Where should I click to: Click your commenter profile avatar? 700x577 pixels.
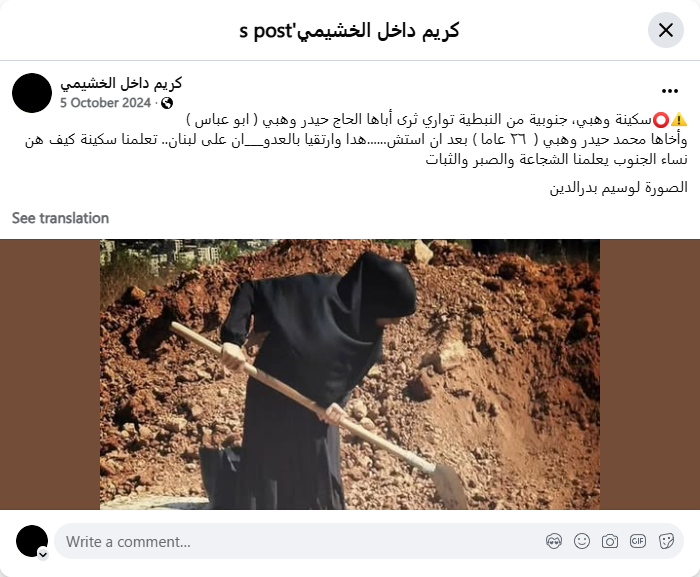pos(32,541)
